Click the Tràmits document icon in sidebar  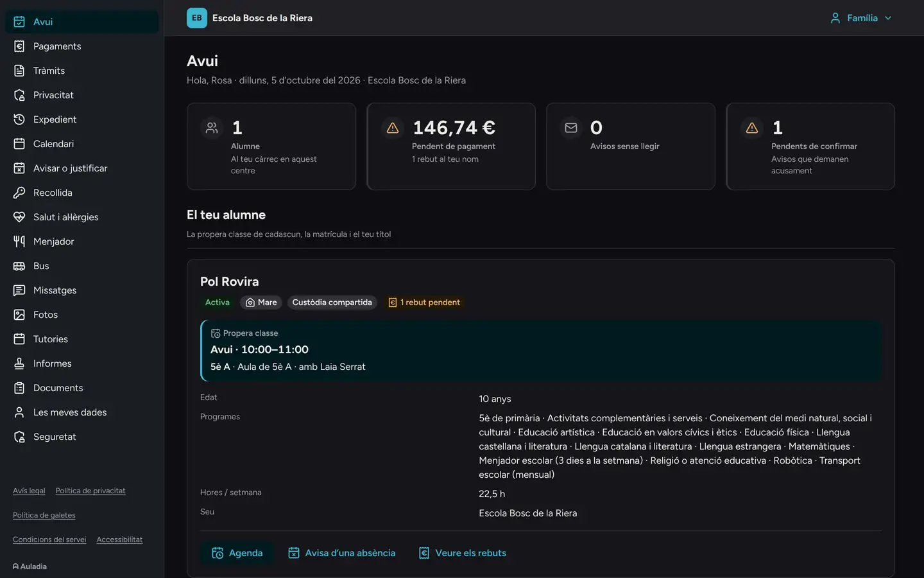coord(19,71)
